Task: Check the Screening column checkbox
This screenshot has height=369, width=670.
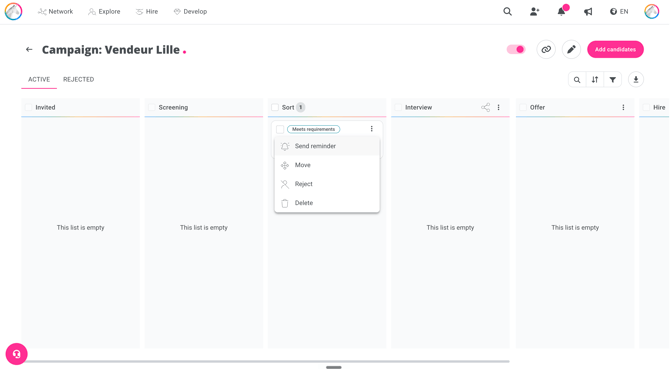Action: click(152, 108)
